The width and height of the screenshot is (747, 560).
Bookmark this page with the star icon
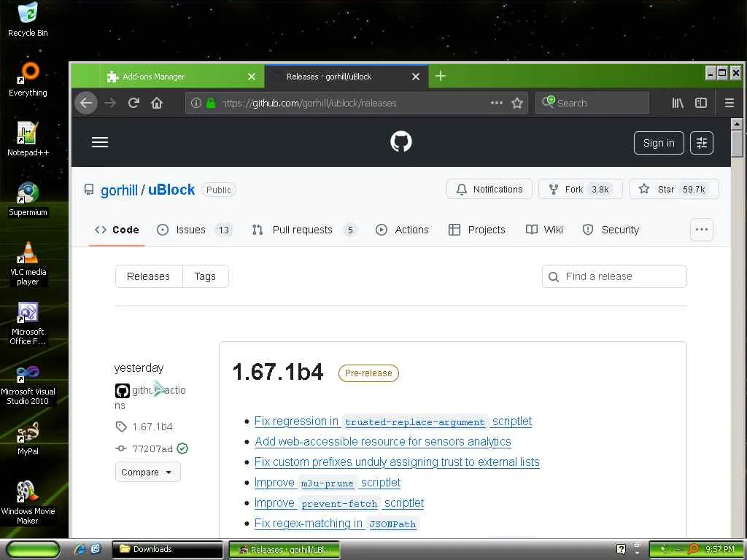[x=517, y=103]
